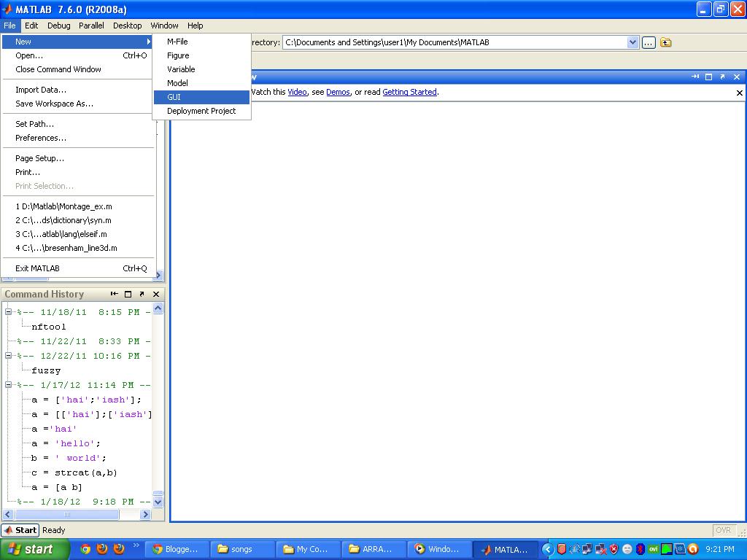This screenshot has width=747, height=560.
Task: Choose Print... from the File menu
Action: [78, 172]
